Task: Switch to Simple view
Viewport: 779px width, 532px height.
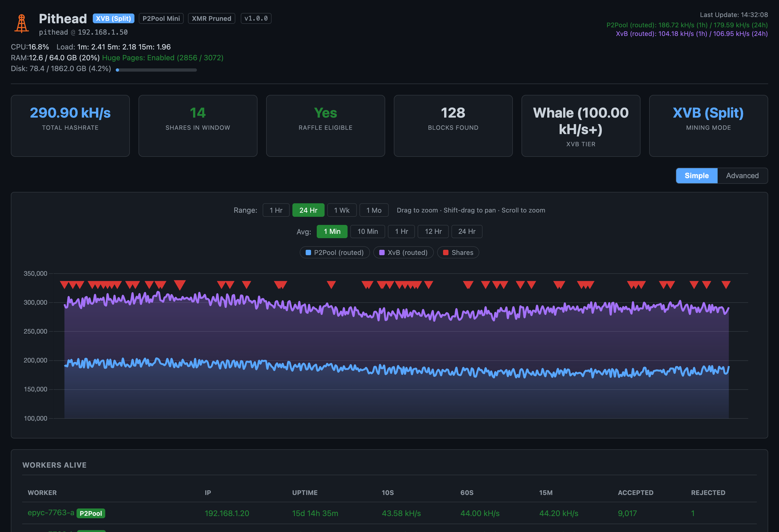Action: click(697, 176)
